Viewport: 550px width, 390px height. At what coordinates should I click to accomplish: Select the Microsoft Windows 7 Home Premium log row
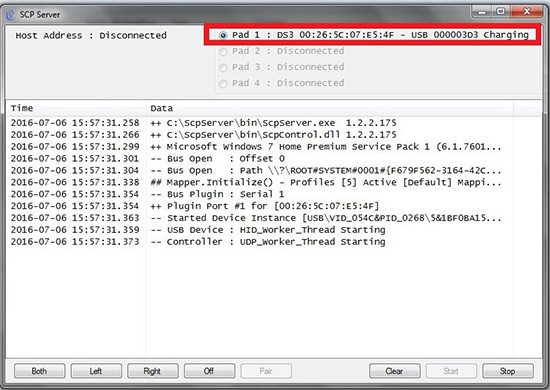(260, 147)
